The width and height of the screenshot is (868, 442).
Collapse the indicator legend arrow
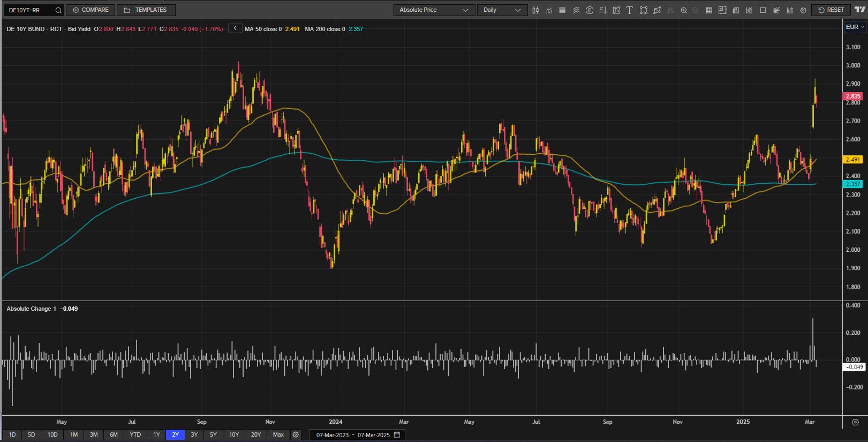[x=235, y=28]
